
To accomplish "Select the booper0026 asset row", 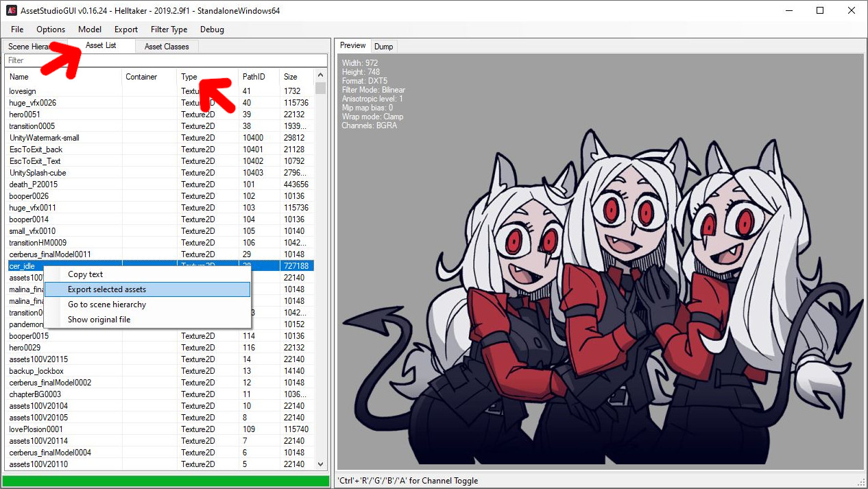I will click(x=160, y=196).
